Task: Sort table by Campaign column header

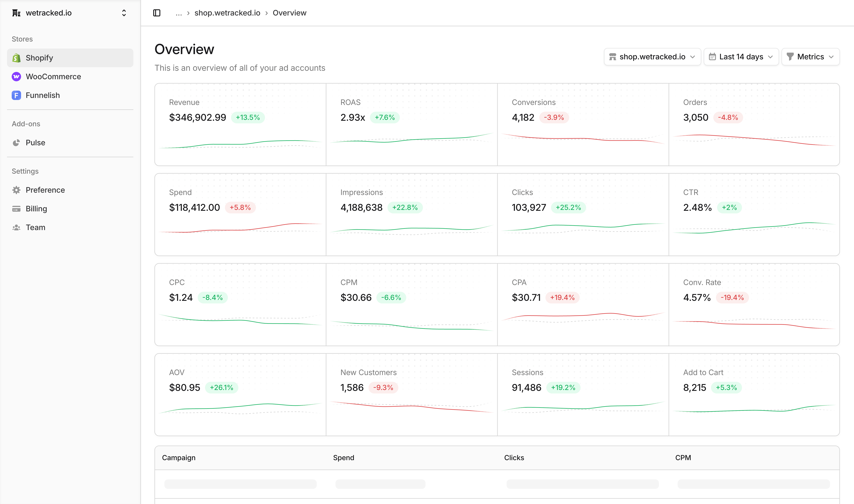Action: click(179, 458)
